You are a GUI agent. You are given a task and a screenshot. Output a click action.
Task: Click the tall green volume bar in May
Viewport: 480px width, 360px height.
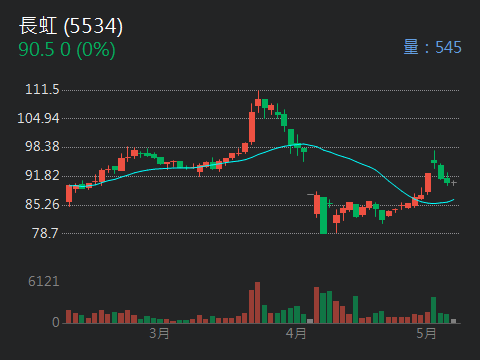click(434, 310)
